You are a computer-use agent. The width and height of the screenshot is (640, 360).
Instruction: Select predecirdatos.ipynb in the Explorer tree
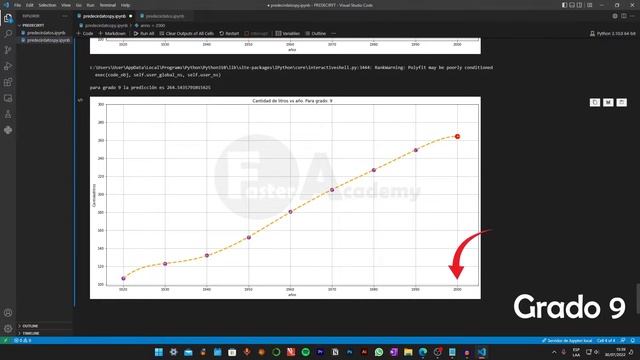pyautogui.click(x=46, y=33)
